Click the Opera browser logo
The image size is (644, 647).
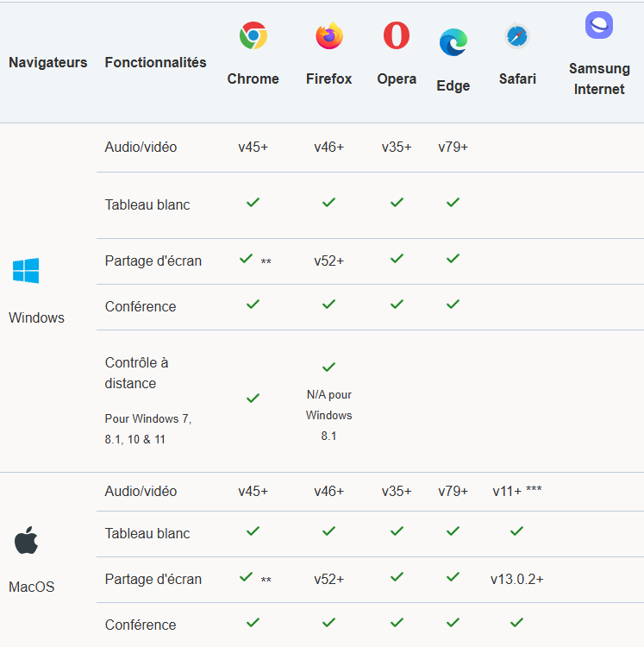[x=397, y=36]
